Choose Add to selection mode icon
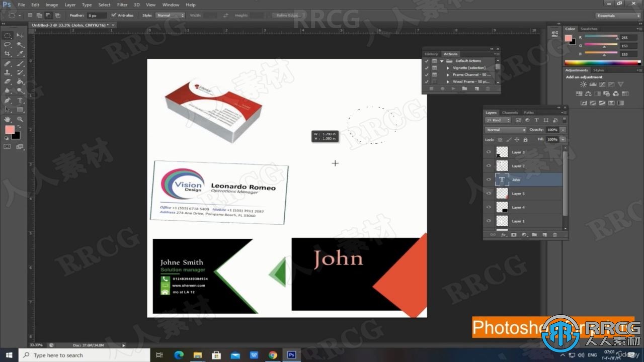 (x=39, y=16)
